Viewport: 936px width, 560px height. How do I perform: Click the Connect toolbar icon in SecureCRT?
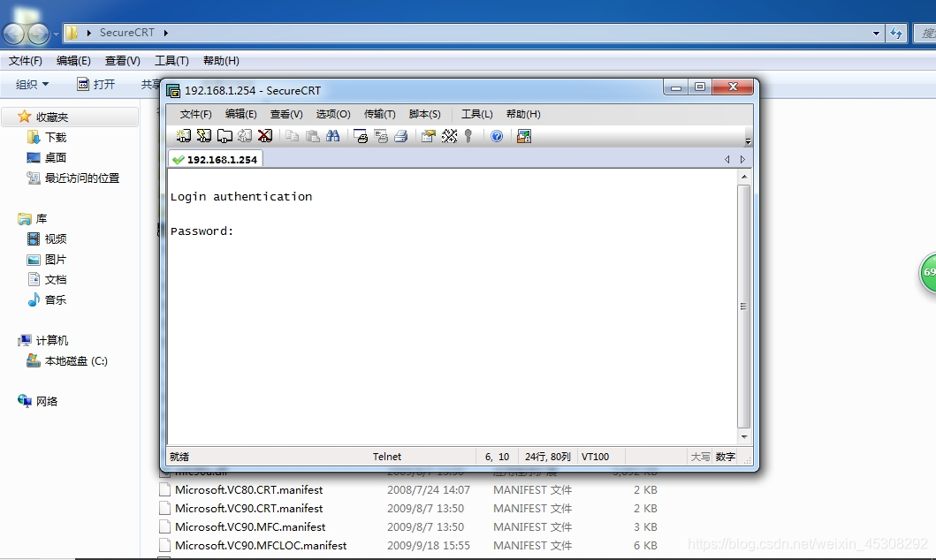183,136
